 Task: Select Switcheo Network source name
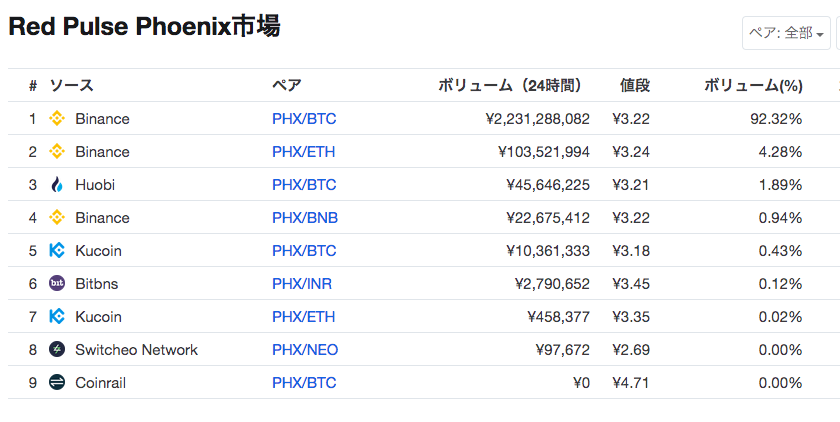click(137, 350)
